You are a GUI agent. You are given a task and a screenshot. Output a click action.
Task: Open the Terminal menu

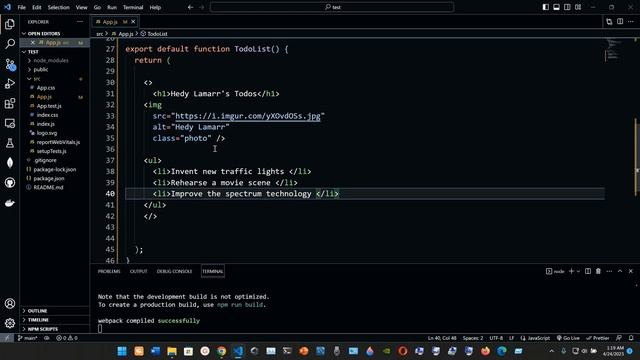click(x=133, y=7)
